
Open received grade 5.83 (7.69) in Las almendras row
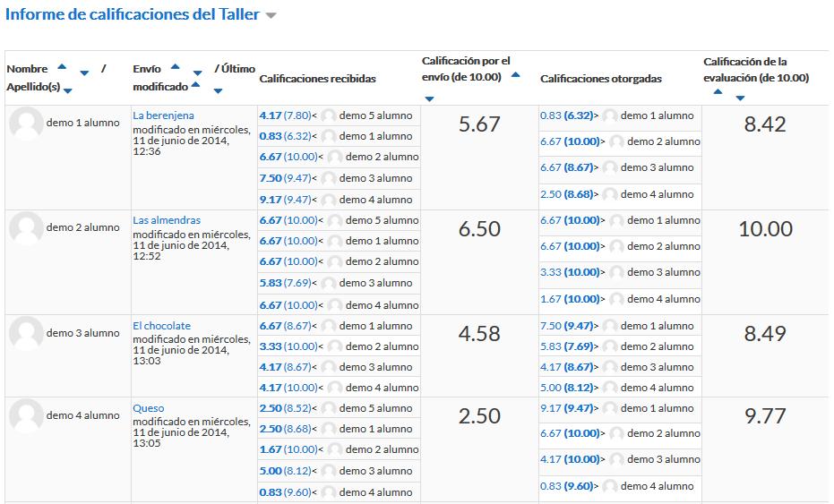point(285,283)
